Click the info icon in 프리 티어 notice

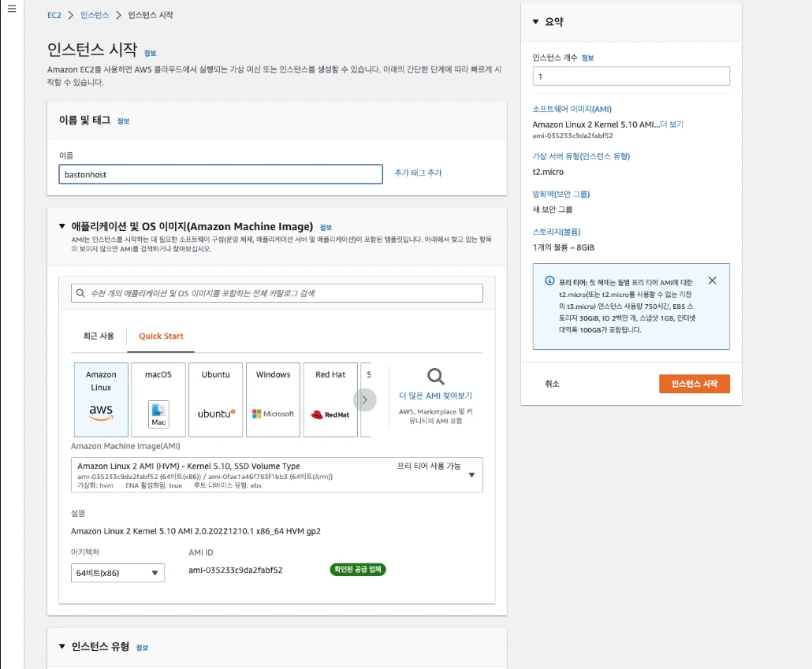point(549,281)
